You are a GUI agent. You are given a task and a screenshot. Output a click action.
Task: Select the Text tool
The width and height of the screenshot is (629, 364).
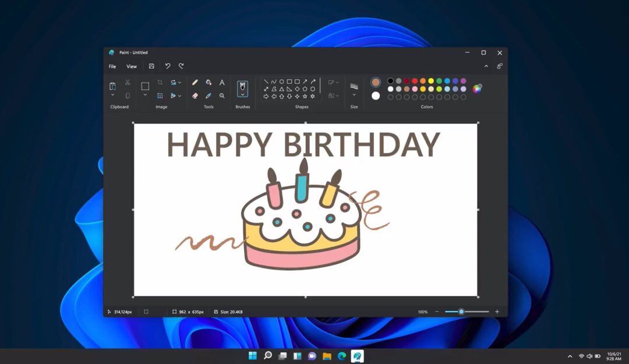[x=222, y=83]
